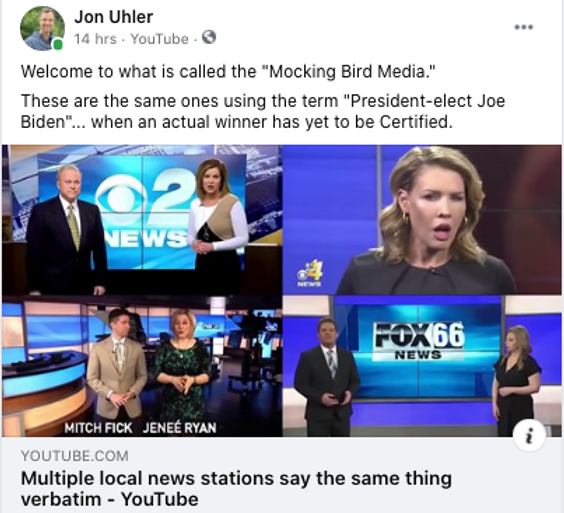Open the three-dots post options menu

pos(523,27)
